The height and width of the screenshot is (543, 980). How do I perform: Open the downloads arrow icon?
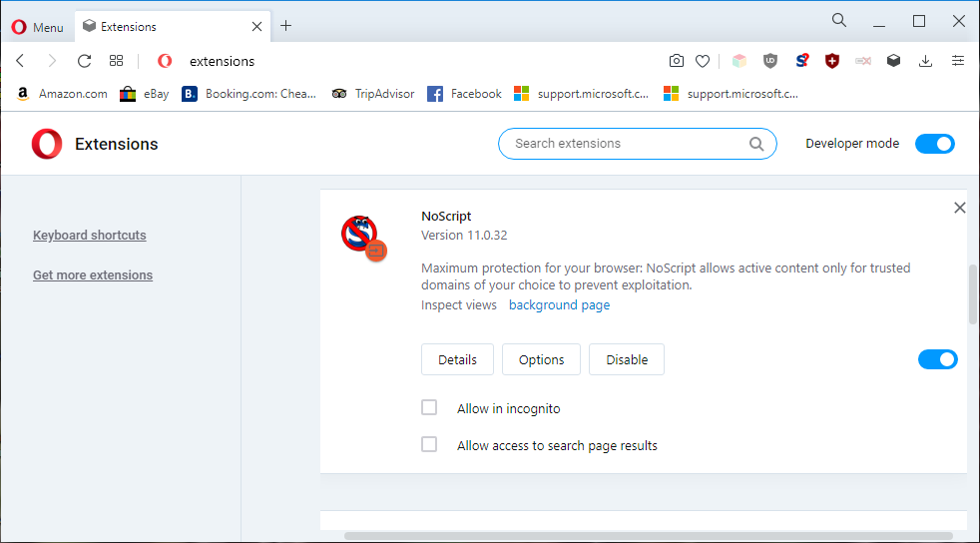point(925,61)
